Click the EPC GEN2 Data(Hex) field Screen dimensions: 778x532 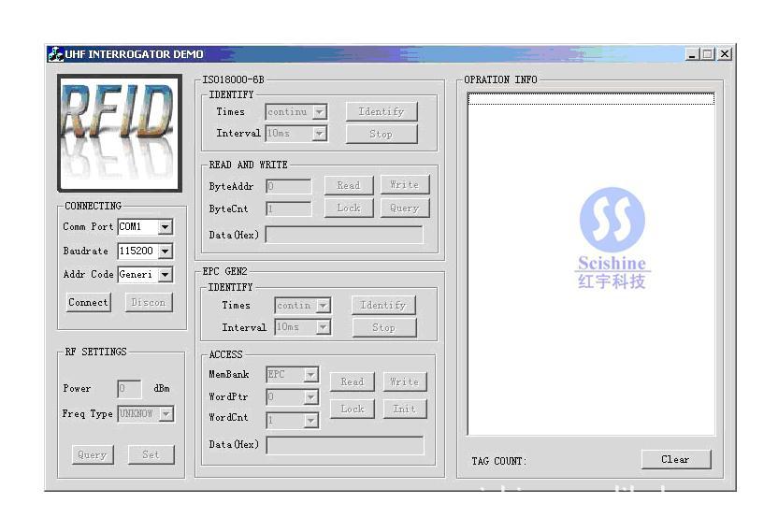tap(344, 445)
